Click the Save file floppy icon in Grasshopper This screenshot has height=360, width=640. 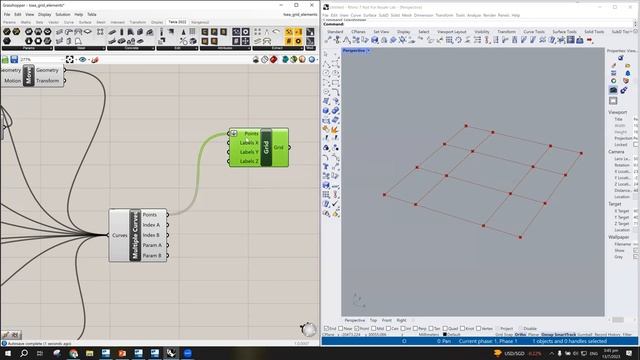tap(14, 60)
